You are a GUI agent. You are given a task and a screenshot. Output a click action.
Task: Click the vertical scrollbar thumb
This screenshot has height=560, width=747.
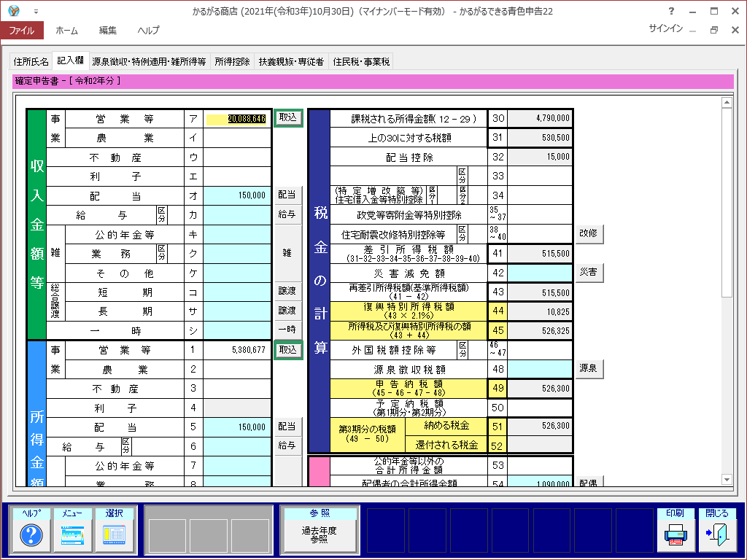click(727, 203)
